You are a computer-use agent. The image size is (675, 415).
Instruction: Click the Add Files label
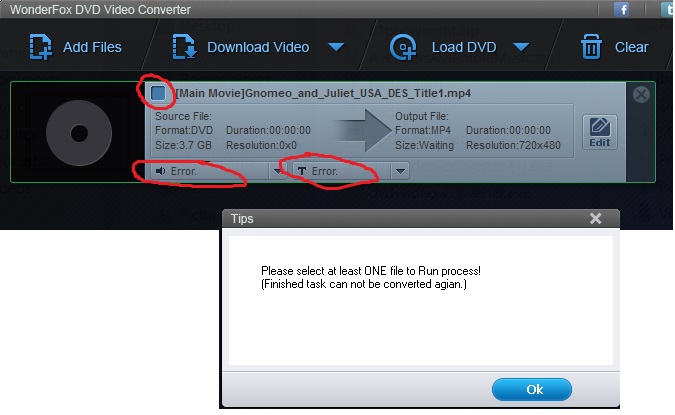click(92, 47)
